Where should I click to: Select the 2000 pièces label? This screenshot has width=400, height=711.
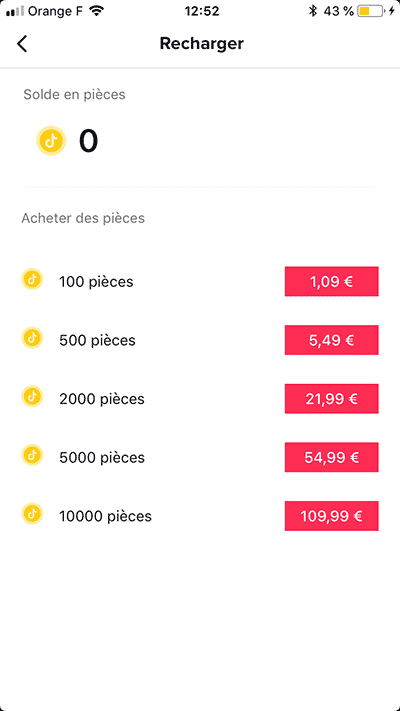point(102,399)
